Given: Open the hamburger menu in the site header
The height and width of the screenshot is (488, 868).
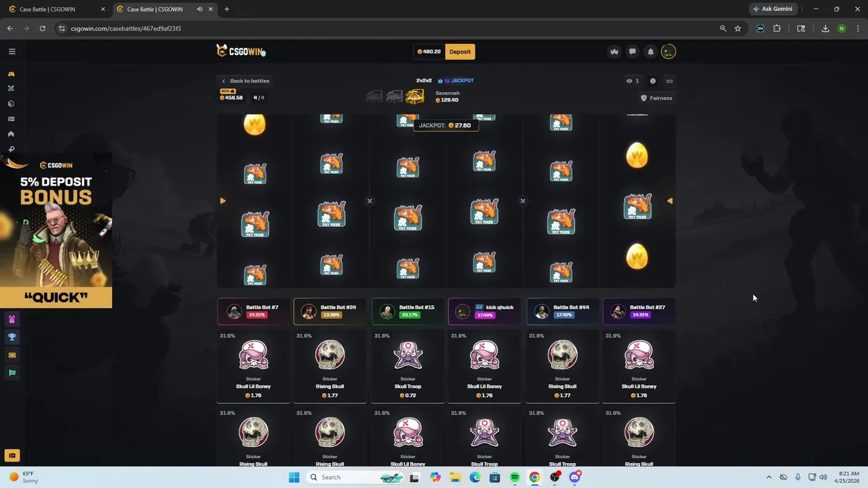Looking at the screenshot, I should 12,52.
